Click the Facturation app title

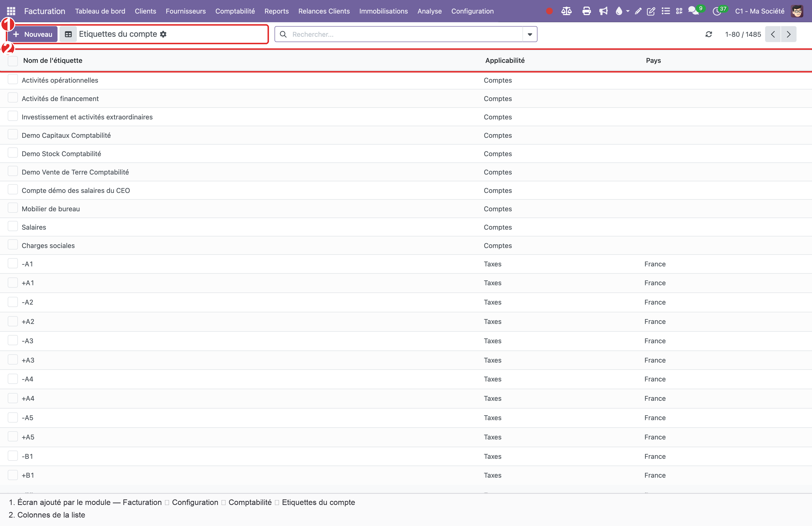[45, 11]
